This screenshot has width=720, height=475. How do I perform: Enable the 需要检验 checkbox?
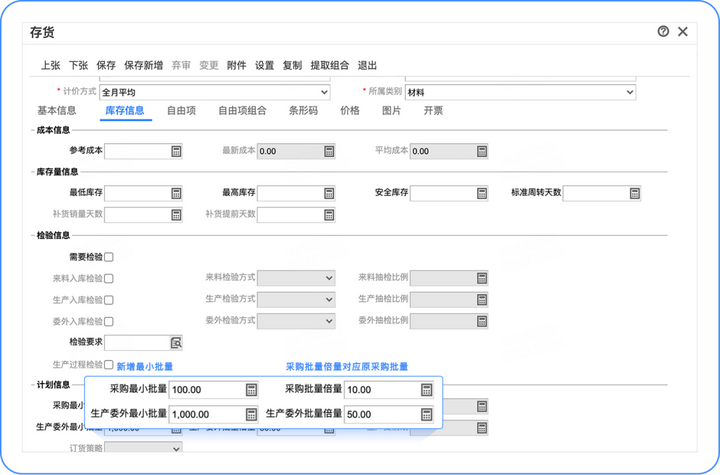pos(109,257)
